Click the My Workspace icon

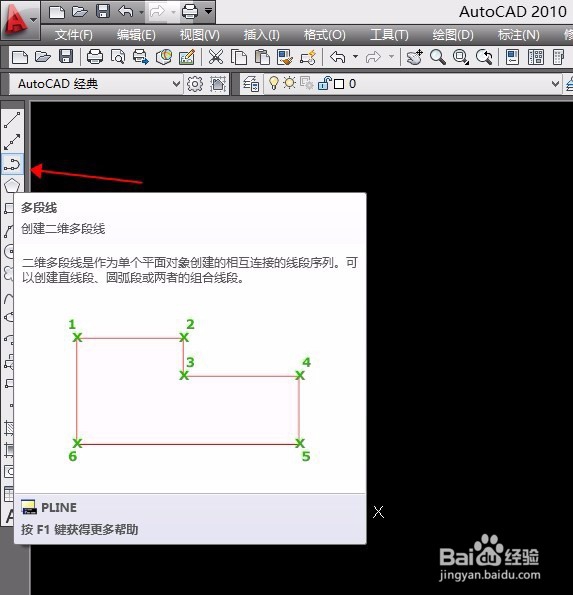[218, 84]
